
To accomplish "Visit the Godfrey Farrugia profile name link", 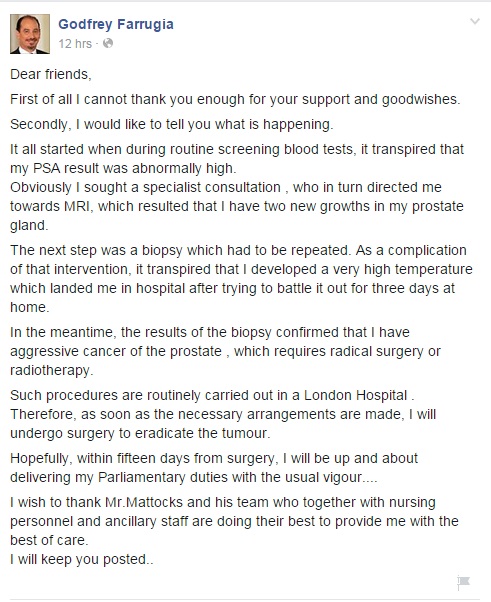I will coord(116,24).
